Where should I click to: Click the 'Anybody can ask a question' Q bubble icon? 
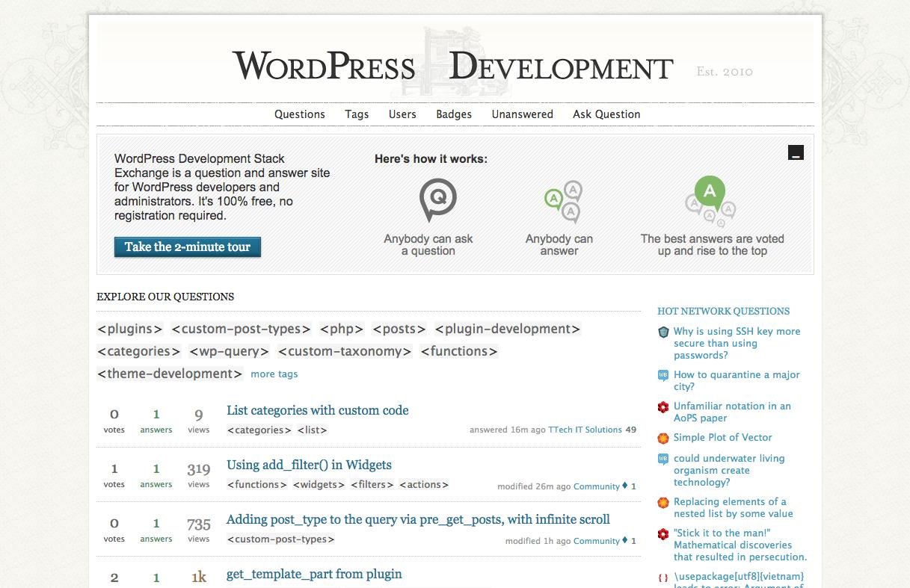point(437,199)
